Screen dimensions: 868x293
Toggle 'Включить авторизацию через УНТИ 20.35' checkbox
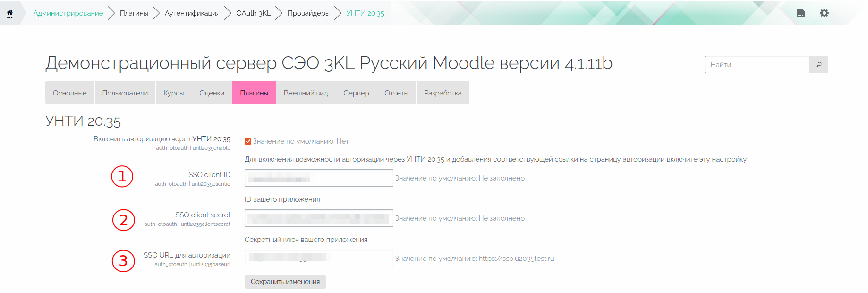[248, 141]
